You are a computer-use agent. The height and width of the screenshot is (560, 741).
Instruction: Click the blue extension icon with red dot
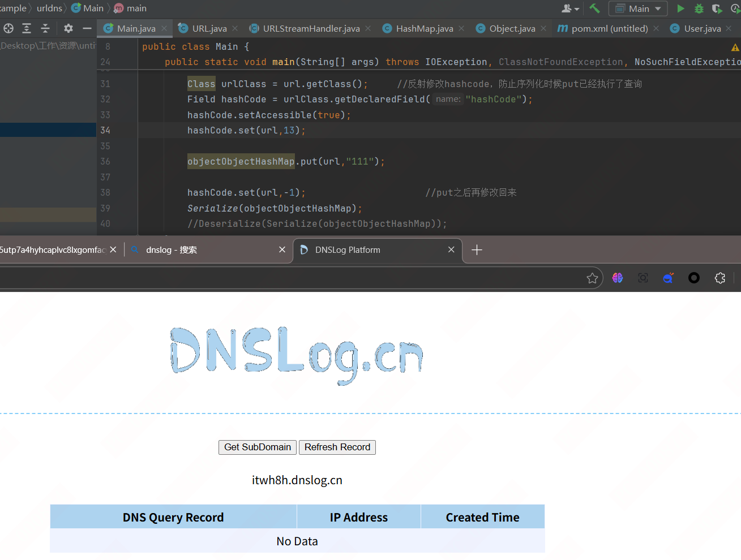coord(669,278)
